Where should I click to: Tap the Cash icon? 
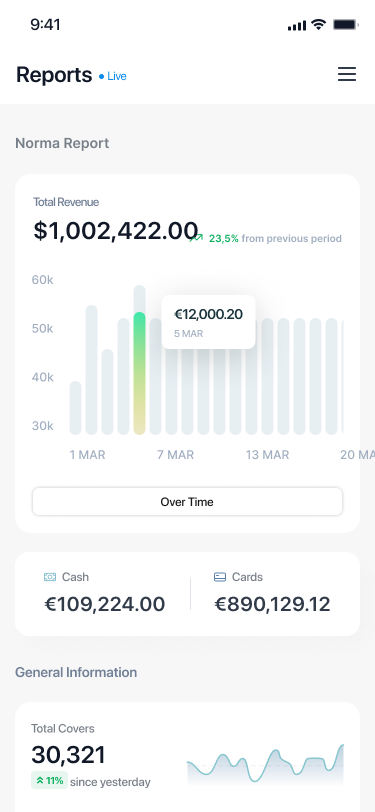[50, 577]
